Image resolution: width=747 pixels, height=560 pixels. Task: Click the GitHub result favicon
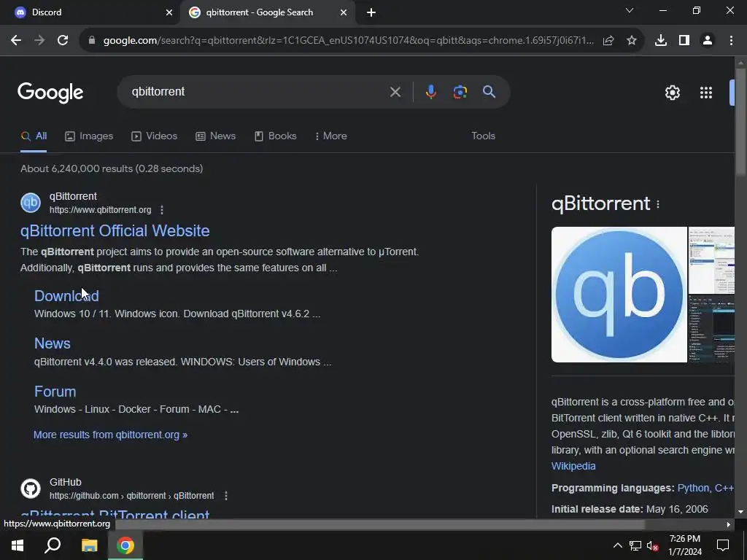(31, 489)
